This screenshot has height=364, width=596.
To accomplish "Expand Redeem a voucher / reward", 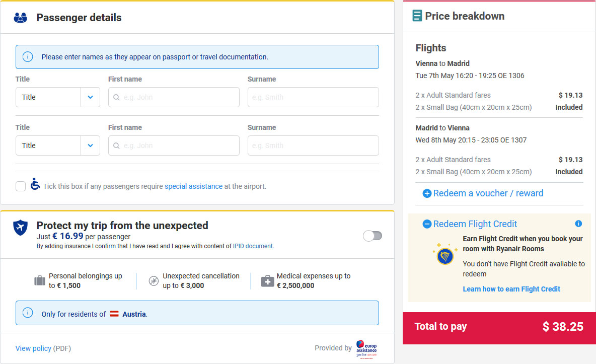I will [x=483, y=193].
